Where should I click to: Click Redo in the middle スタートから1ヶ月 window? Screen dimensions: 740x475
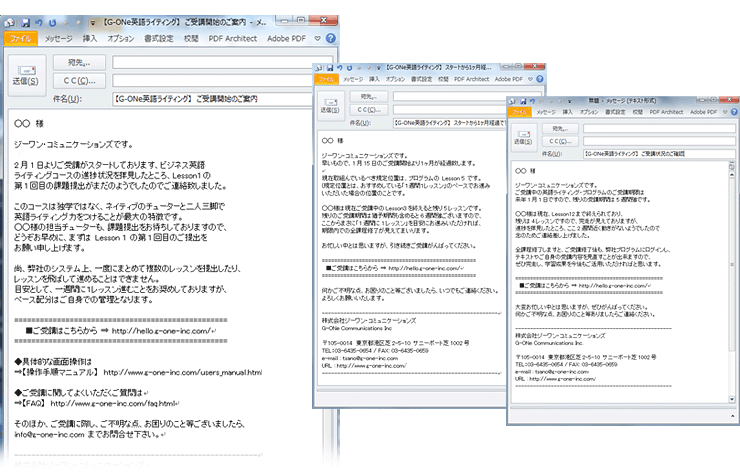(x=350, y=68)
